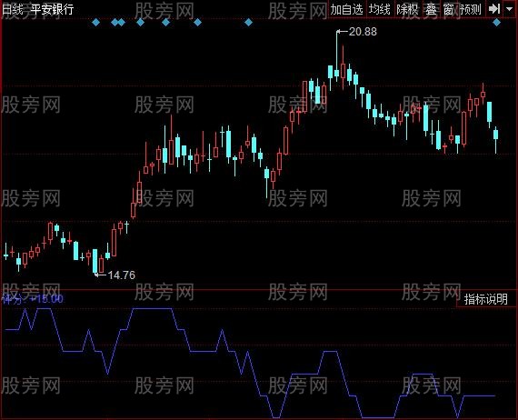The width and height of the screenshot is (518, 420).
Task: Click the first blue diamond info marker
Action: click(95, 23)
